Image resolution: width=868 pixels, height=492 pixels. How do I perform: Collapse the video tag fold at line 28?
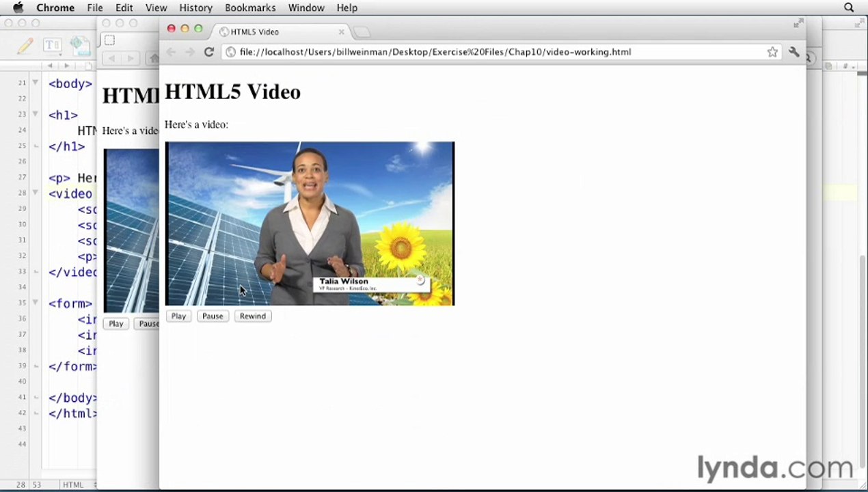coord(35,193)
